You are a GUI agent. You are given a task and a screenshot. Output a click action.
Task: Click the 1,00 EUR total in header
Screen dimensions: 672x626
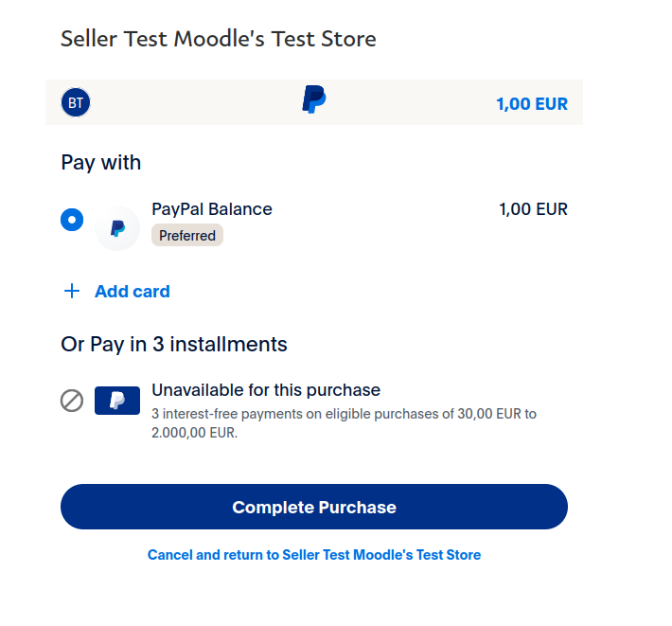(x=532, y=104)
